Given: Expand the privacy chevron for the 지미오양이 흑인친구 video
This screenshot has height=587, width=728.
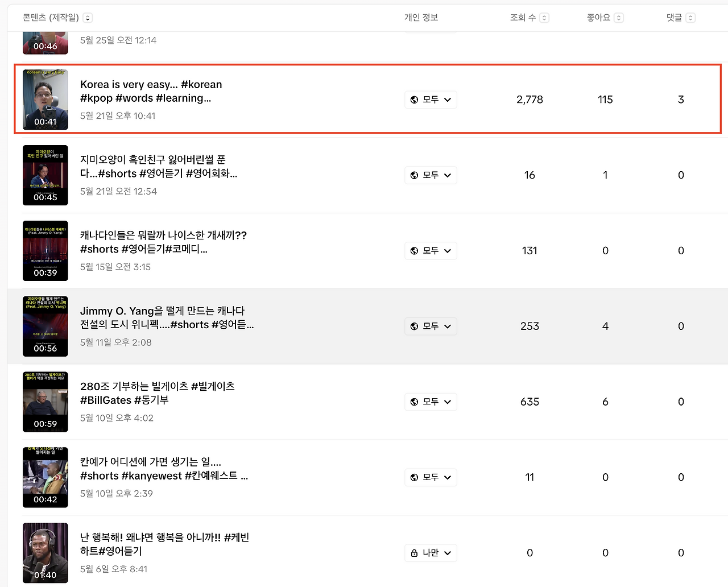Looking at the screenshot, I should 448,175.
